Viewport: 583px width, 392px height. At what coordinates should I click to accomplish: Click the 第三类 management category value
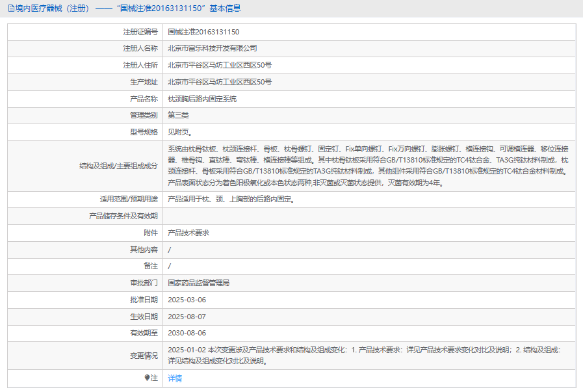[x=178, y=115]
